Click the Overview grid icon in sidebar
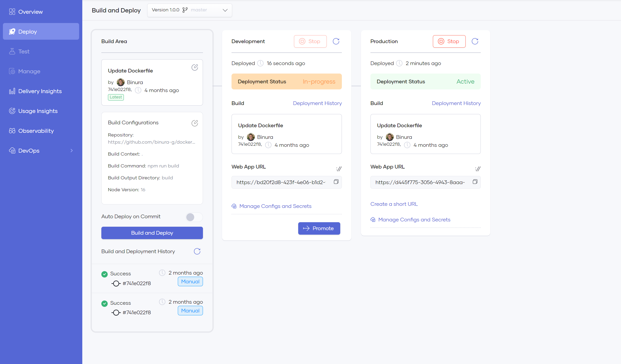 (12, 12)
